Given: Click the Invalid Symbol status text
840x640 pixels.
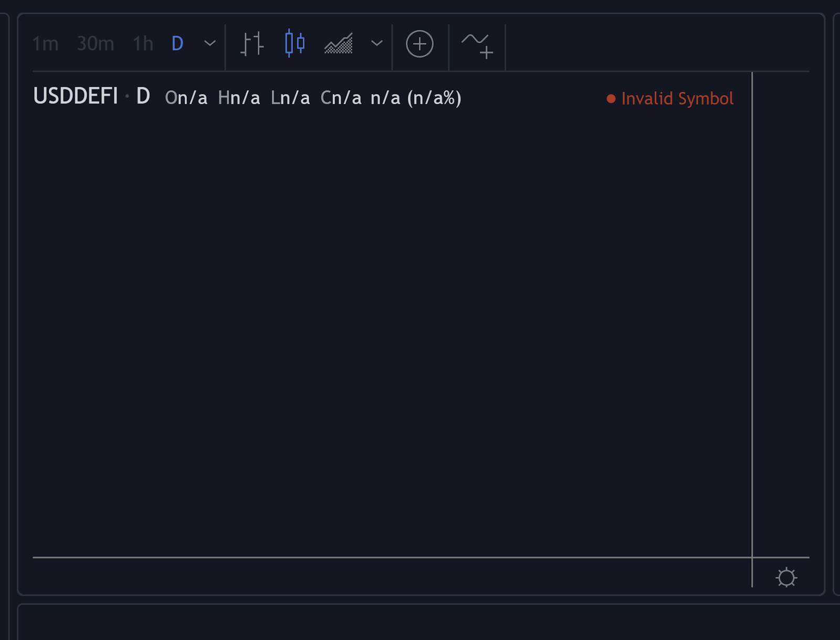Looking at the screenshot, I should tap(677, 99).
